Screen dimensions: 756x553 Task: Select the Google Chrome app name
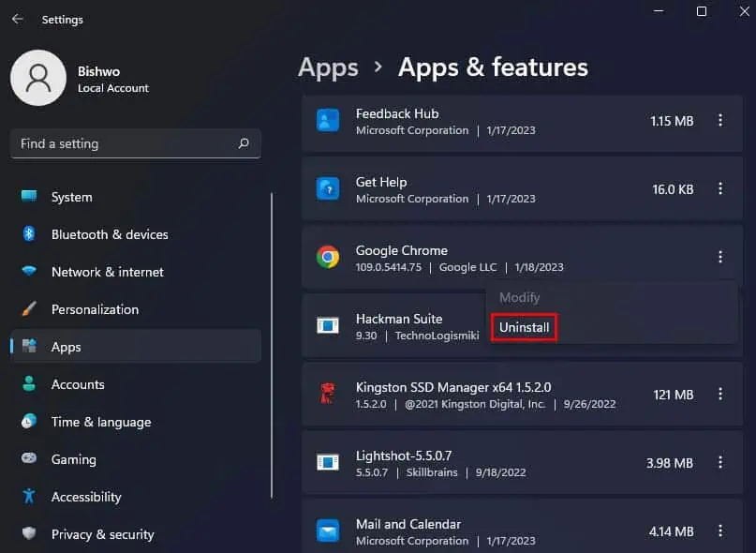[x=401, y=250]
